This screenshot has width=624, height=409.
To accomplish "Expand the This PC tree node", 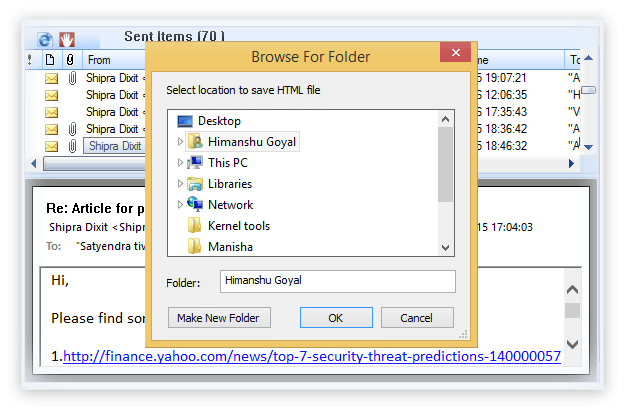I will pyautogui.click(x=180, y=162).
